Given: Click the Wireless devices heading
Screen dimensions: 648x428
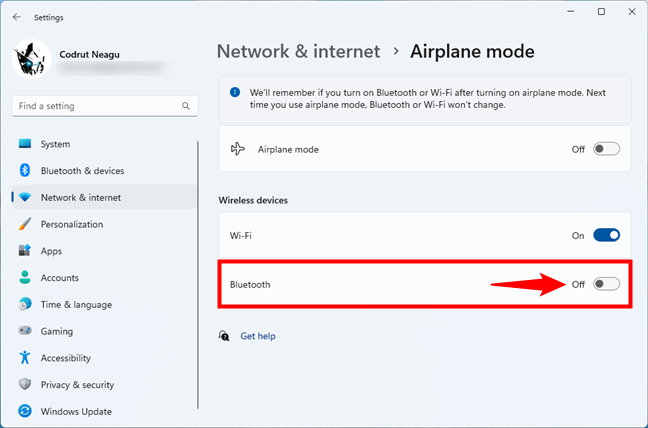Looking at the screenshot, I should (253, 200).
